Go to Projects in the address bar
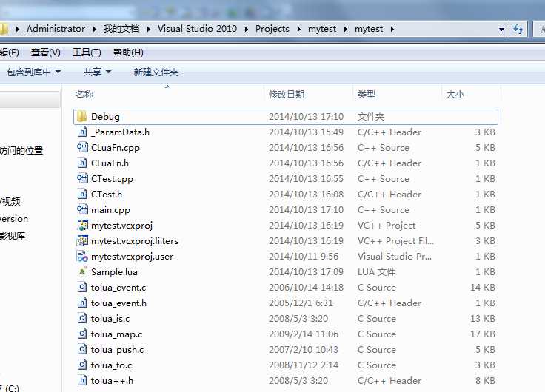545x392 pixels. [272, 29]
